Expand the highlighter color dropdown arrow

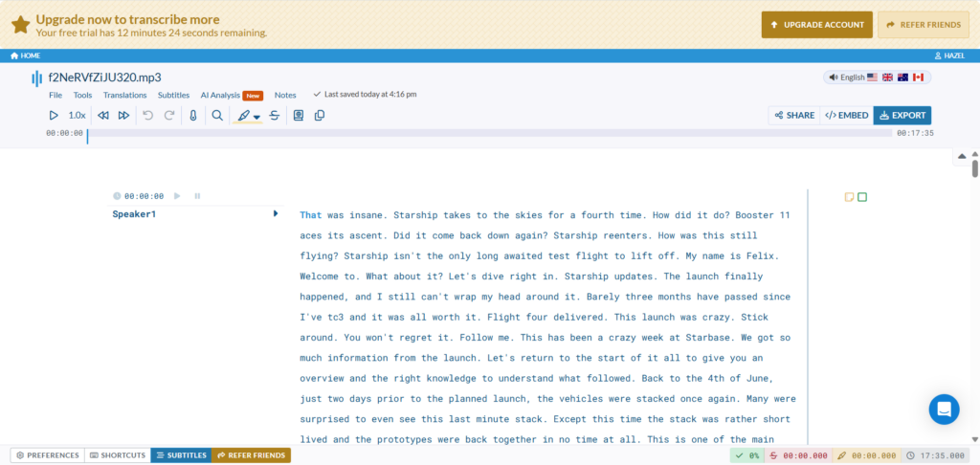(256, 117)
